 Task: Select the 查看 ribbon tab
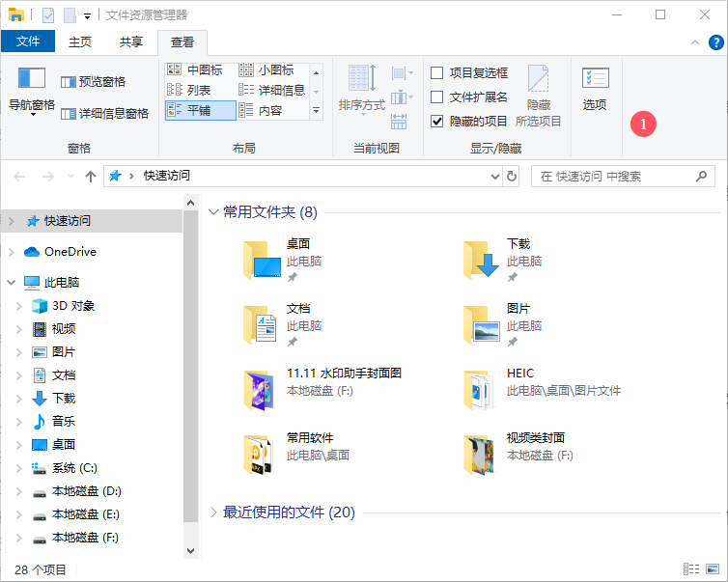(182, 42)
